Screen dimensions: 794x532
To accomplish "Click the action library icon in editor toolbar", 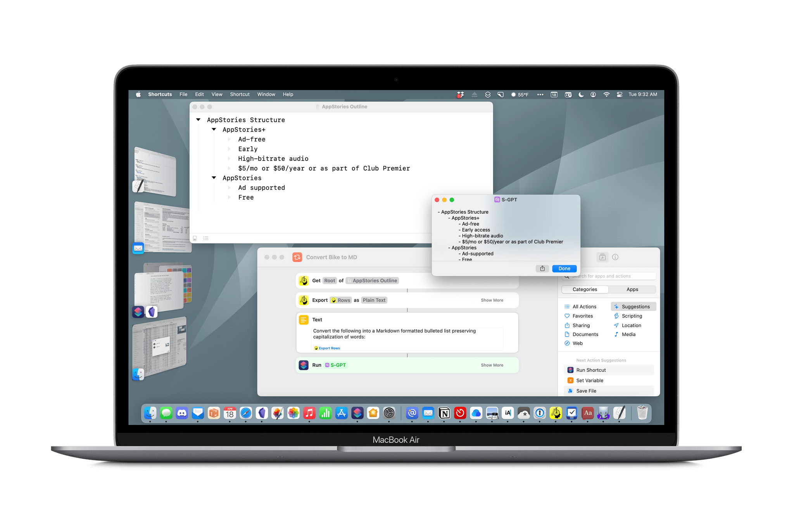I will [602, 257].
